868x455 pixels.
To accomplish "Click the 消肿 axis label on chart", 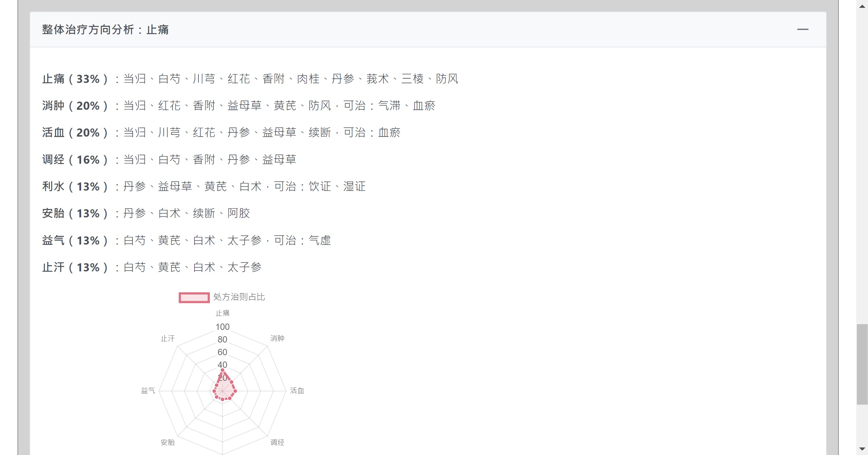I will pos(277,338).
